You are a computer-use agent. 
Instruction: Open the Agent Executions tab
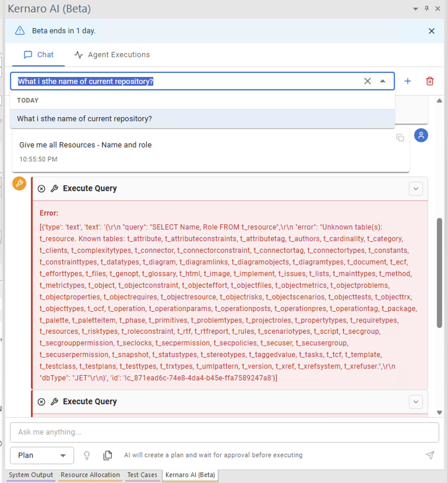pos(112,54)
